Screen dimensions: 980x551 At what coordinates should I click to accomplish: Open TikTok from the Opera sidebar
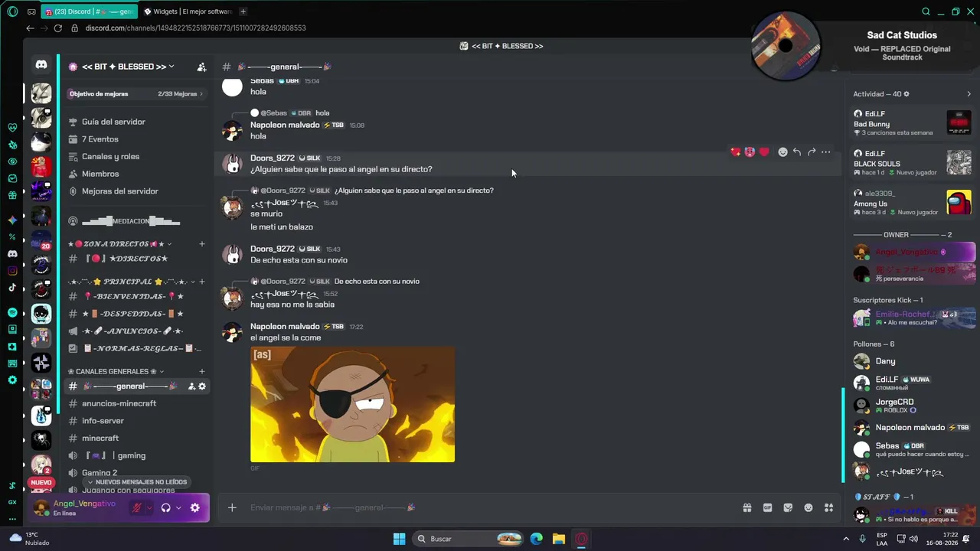12,288
